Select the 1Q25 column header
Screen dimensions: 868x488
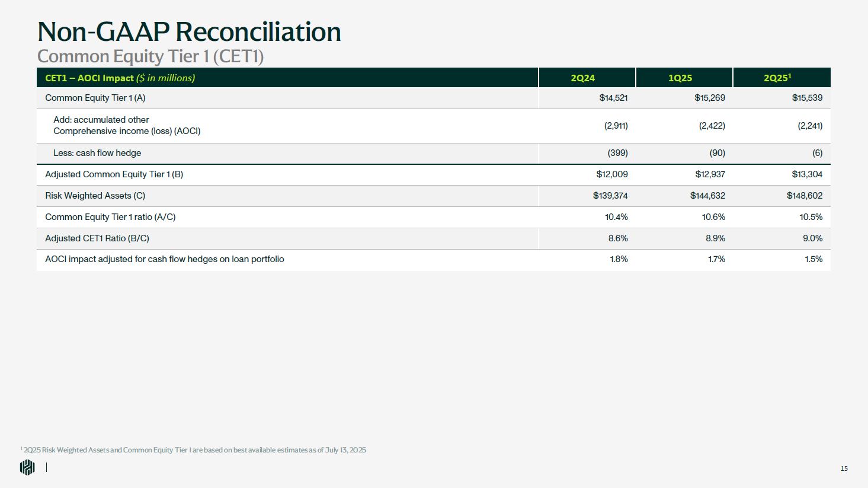(x=680, y=78)
